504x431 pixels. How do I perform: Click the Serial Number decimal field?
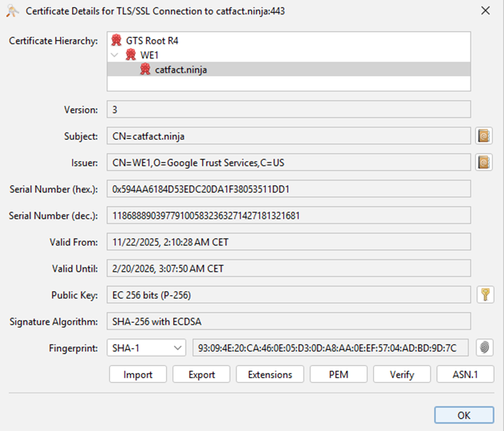pos(288,215)
